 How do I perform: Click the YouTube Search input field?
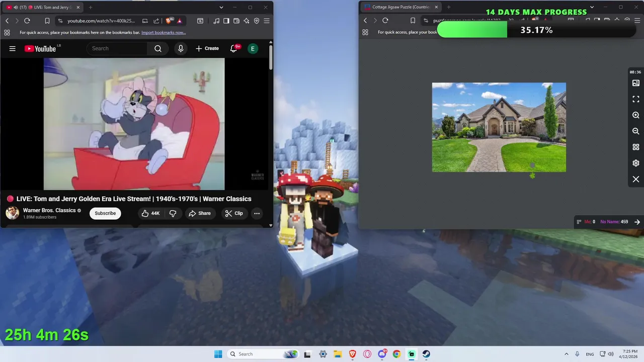117,48
